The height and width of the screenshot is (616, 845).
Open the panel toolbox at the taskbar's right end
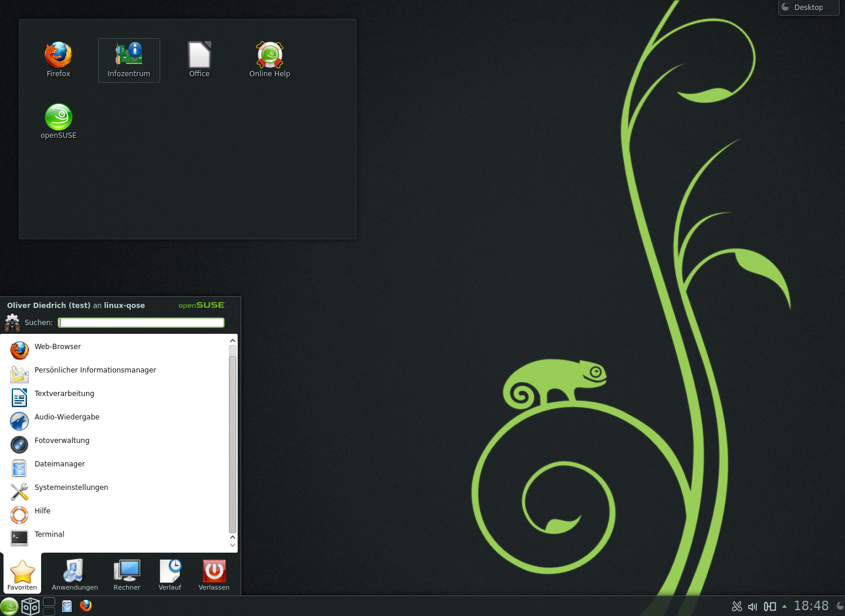(x=840, y=606)
